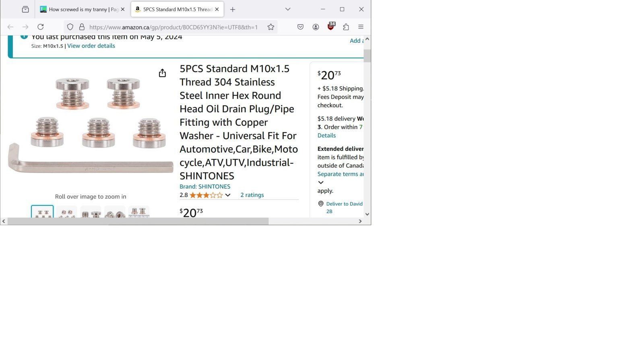This screenshot has height=362, width=644.
Task: Expand extended delivery info chevron
Action: pyautogui.click(x=321, y=182)
